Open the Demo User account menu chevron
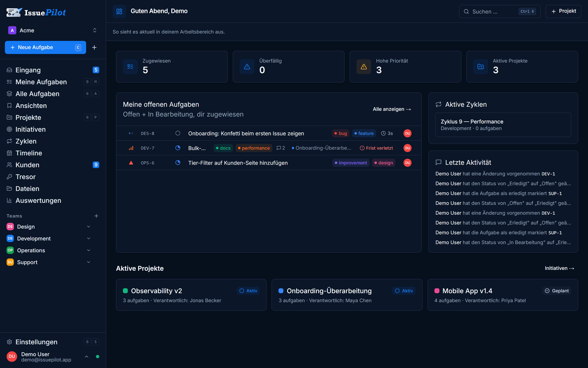 (x=87, y=356)
